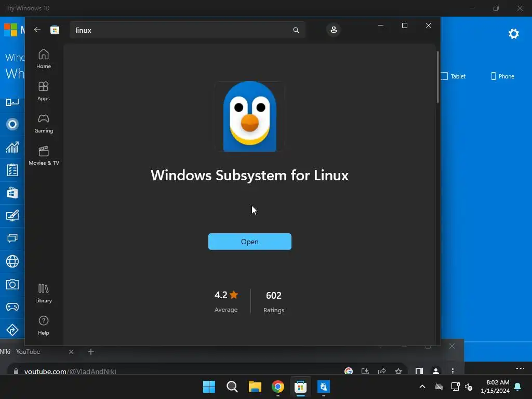Screen dimensions: 532x399
Task: Switch to Chrome from taskbar
Action: [x=278, y=387]
